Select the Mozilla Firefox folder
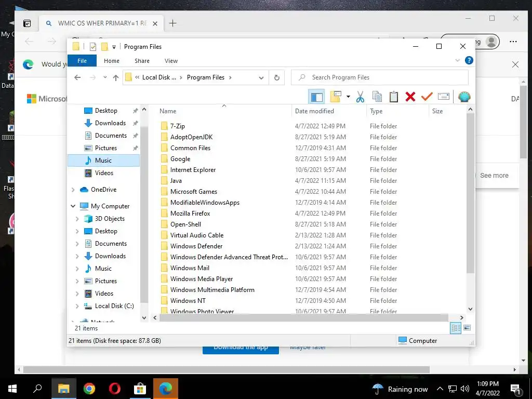Screen dimensions: 532x399 (190, 214)
